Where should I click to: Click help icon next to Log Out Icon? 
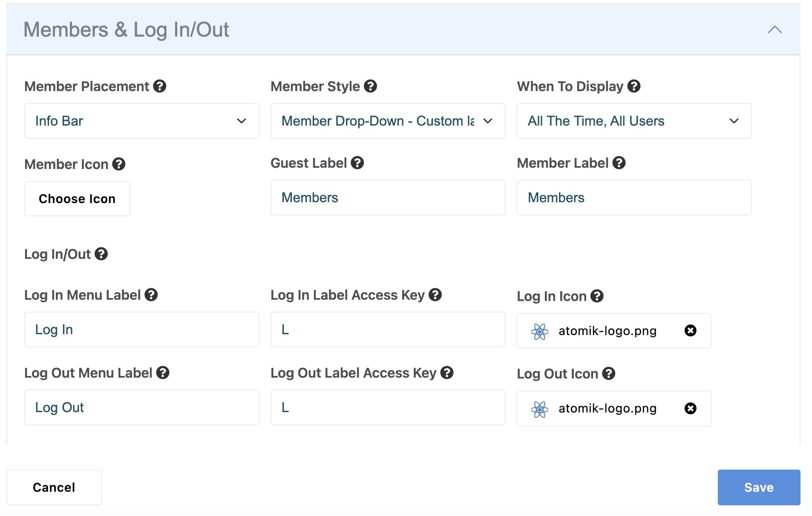(x=608, y=374)
